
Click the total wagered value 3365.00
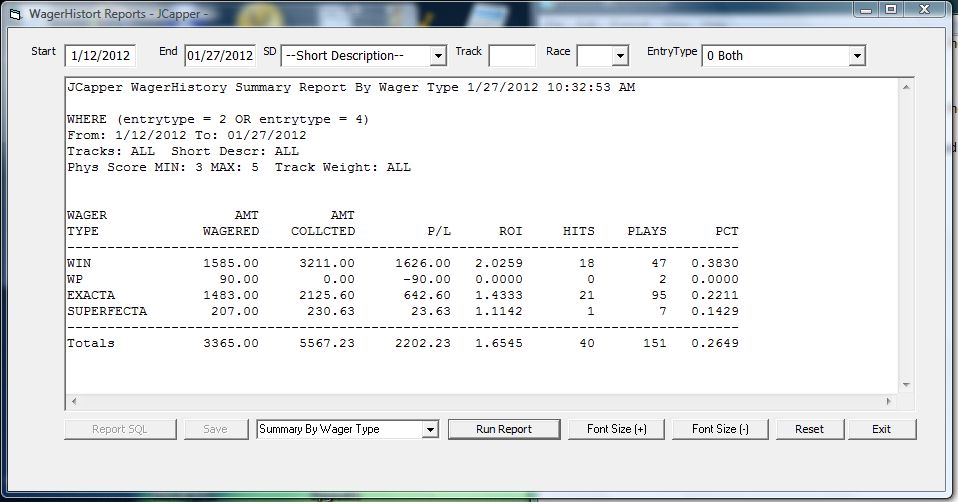(231, 343)
